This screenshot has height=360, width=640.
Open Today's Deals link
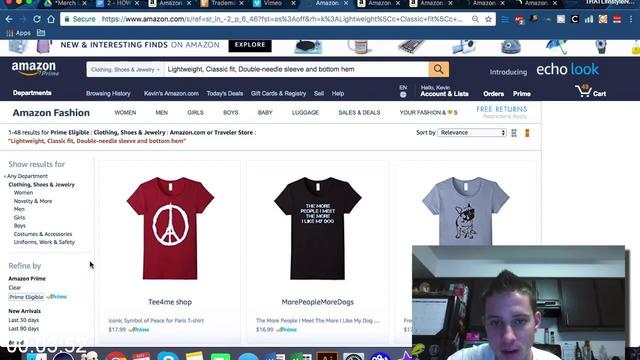click(224, 93)
